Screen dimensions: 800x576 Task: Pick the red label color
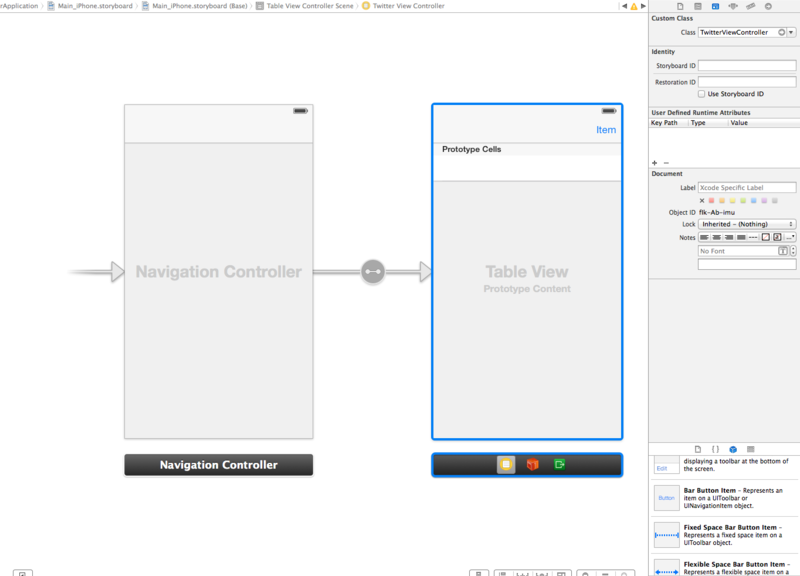tap(712, 201)
